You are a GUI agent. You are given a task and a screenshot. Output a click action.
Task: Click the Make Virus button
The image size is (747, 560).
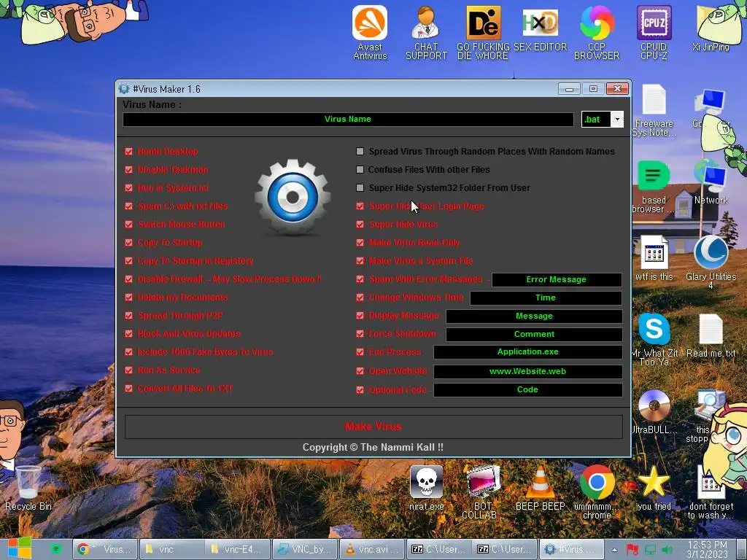(373, 426)
